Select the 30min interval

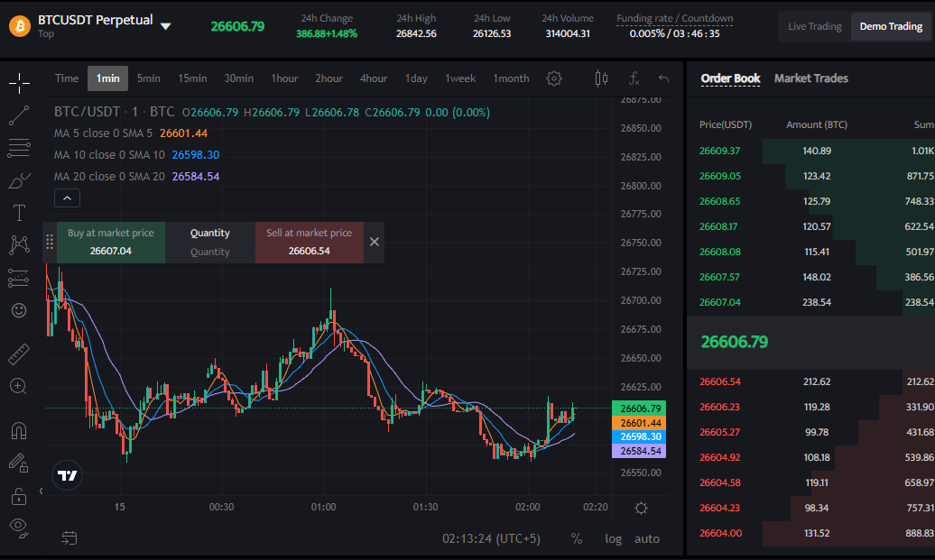click(238, 78)
